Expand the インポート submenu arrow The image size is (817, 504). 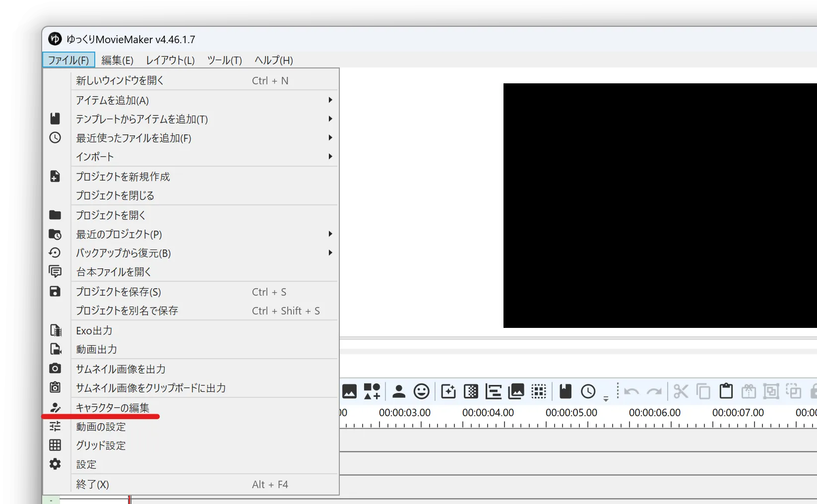tap(330, 156)
